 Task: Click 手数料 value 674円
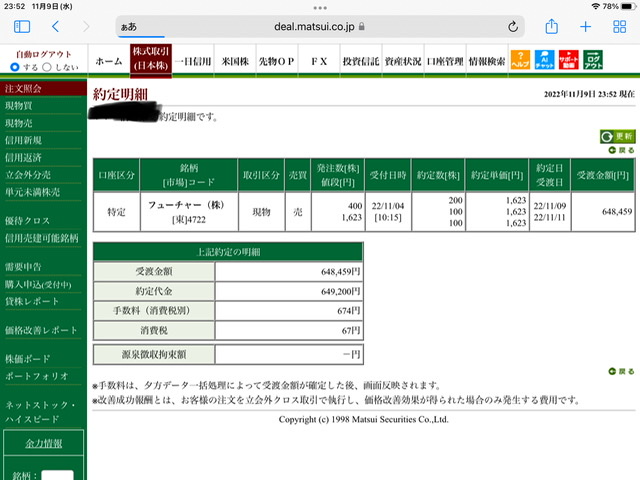(348, 311)
